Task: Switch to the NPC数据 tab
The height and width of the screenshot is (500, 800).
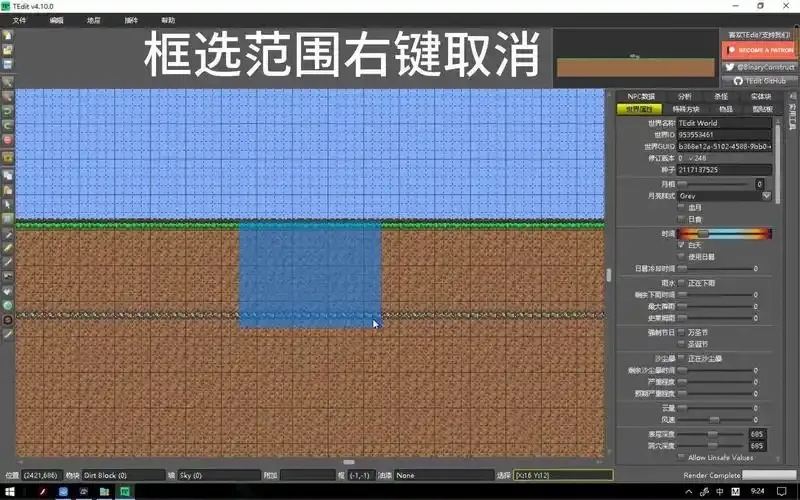Action: pyautogui.click(x=641, y=96)
